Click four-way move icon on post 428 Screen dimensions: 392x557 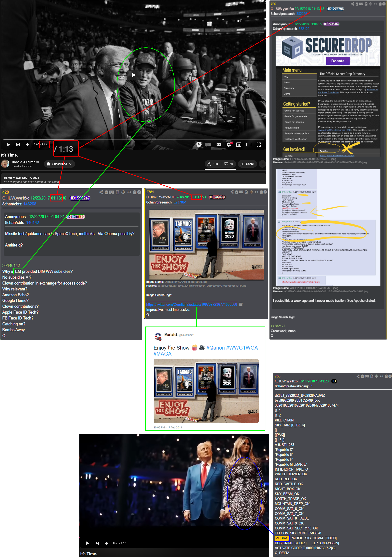click(123, 192)
